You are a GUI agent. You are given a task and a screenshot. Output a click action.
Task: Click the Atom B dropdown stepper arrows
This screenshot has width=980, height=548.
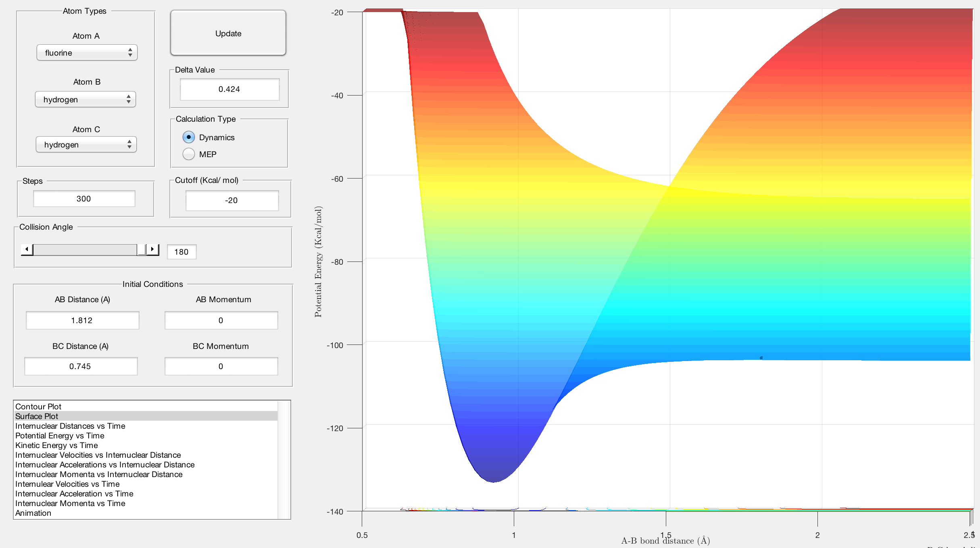[x=128, y=100]
